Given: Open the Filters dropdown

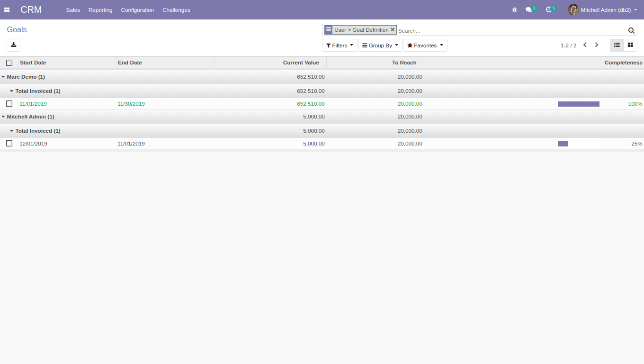Looking at the screenshot, I should point(340,45).
